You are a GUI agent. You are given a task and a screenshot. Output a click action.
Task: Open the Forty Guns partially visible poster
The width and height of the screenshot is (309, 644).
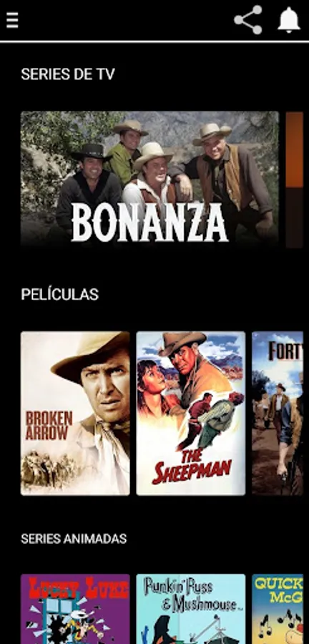pos(278,413)
